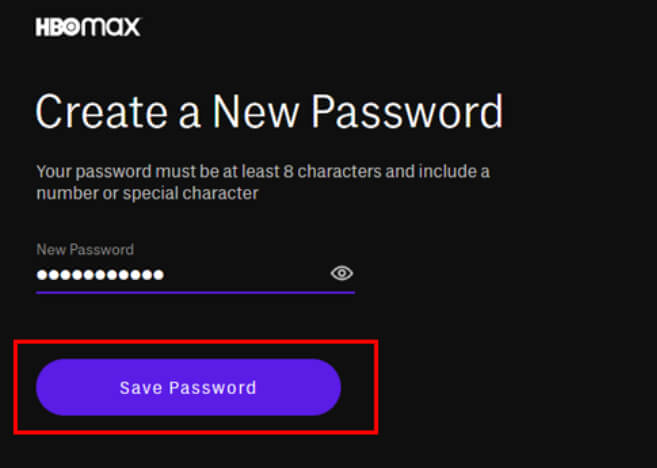Click the password requirements description text
Image resolution: width=657 pixels, height=468 pixels.
(x=262, y=182)
